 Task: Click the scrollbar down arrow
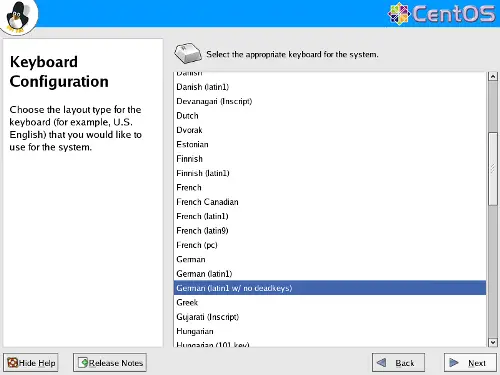[x=493, y=342]
